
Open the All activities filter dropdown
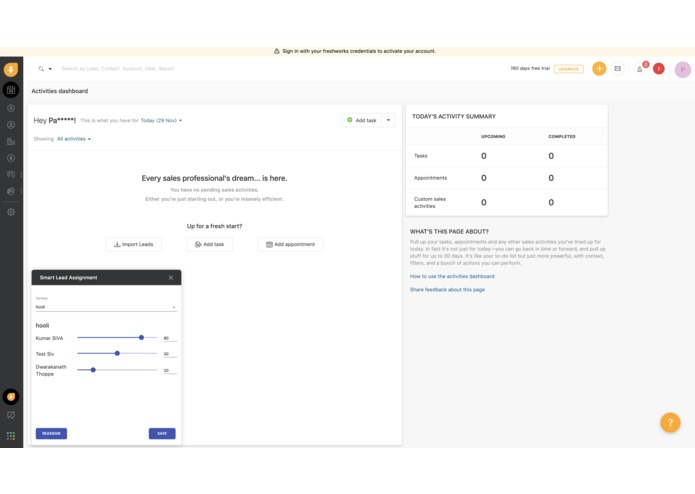74,139
